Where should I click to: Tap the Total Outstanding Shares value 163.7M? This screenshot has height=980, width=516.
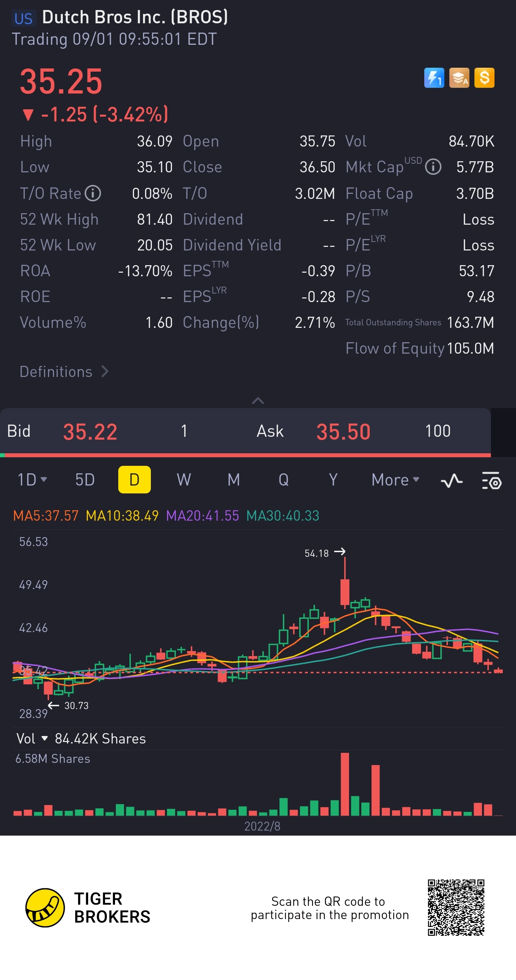tap(470, 322)
